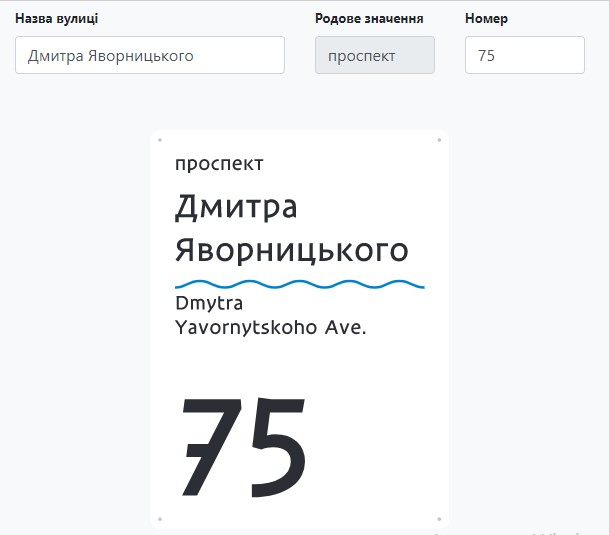Select 'Дмитра' heading on the sign preview
609x535 pixels.
[236, 207]
